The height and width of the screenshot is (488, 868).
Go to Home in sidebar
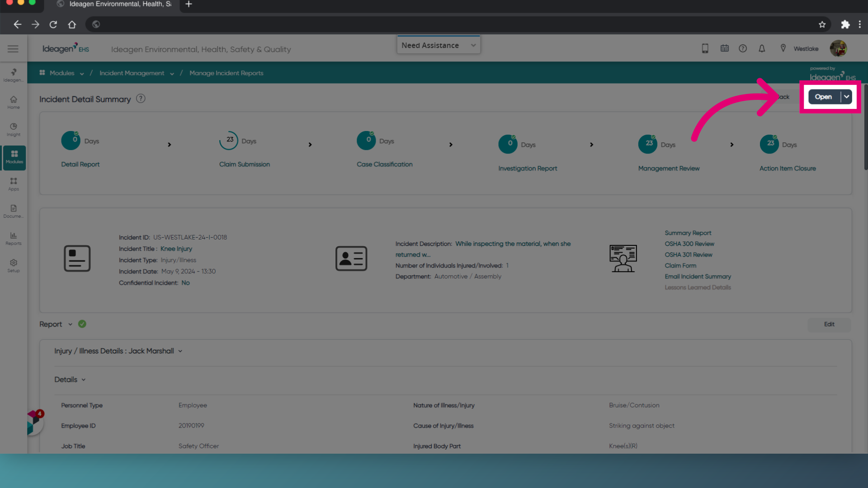(x=14, y=103)
